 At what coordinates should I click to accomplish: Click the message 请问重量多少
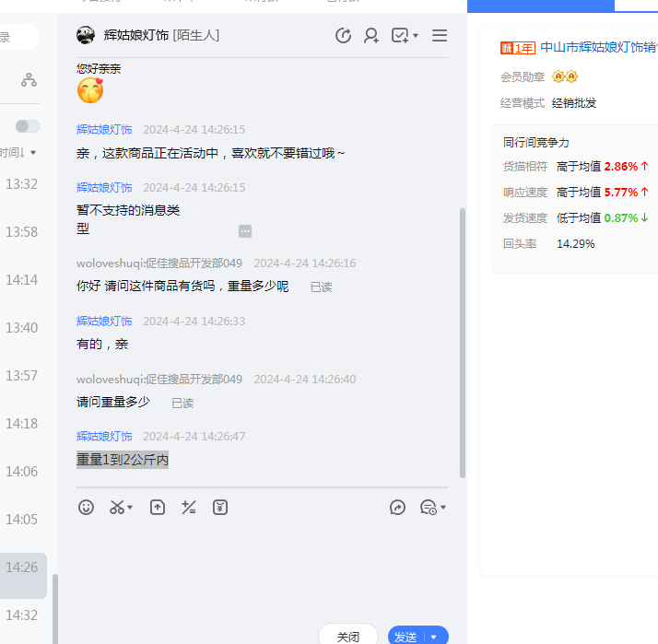click(113, 402)
